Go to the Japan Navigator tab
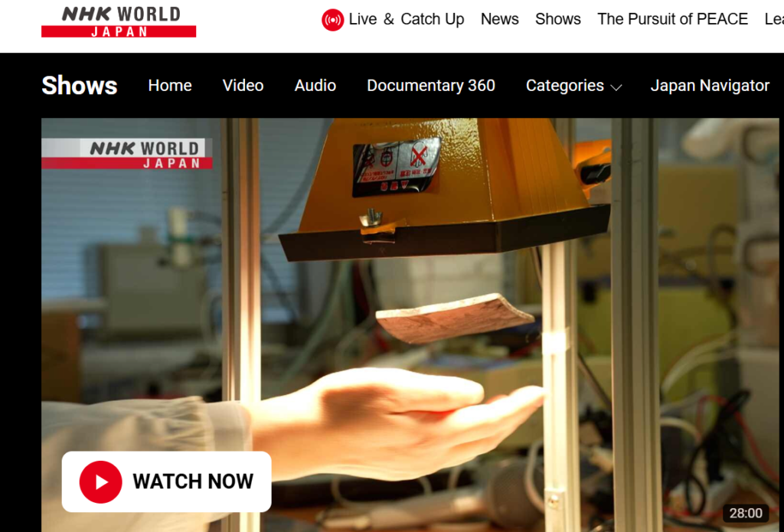Screen dimensions: 784x532 coord(709,86)
